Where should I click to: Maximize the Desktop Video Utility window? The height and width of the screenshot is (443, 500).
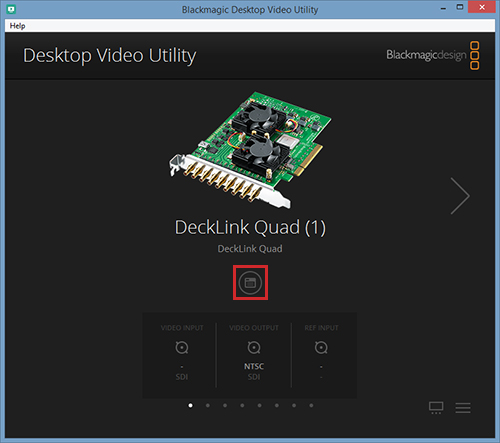coord(460,7)
